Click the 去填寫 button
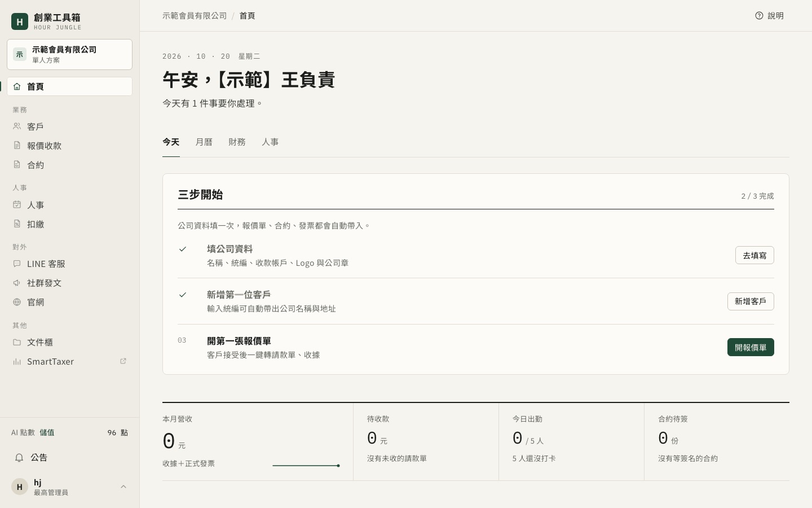Screen dimensions: 812x508 [754, 255]
